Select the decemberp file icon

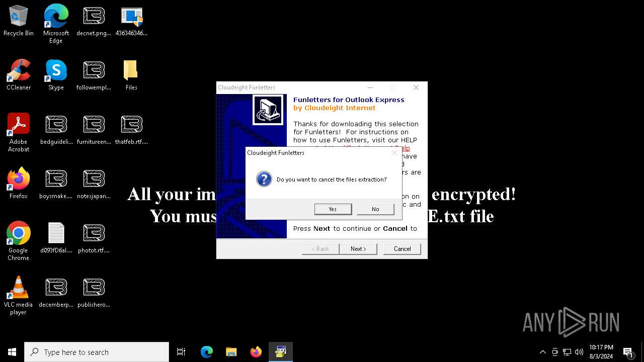click(56, 292)
